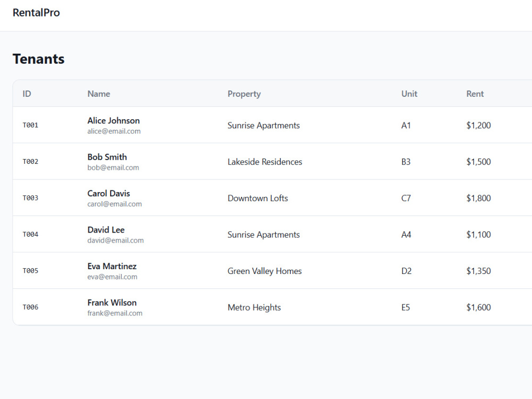Select Frank Wilson tenant name
This screenshot has height=399, width=532.
(112, 303)
